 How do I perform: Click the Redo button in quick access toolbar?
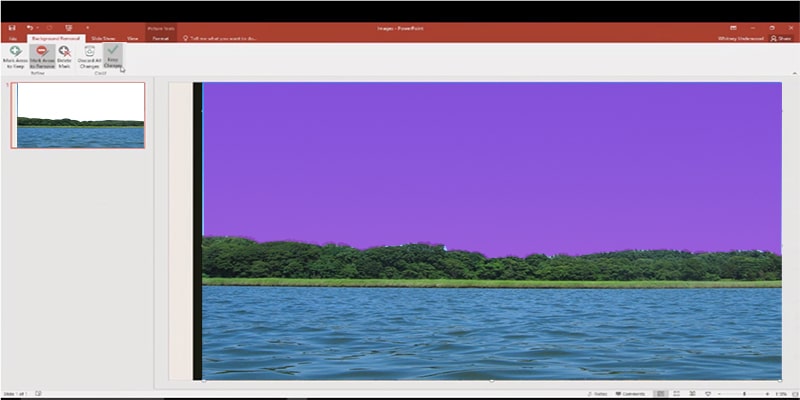coord(49,28)
